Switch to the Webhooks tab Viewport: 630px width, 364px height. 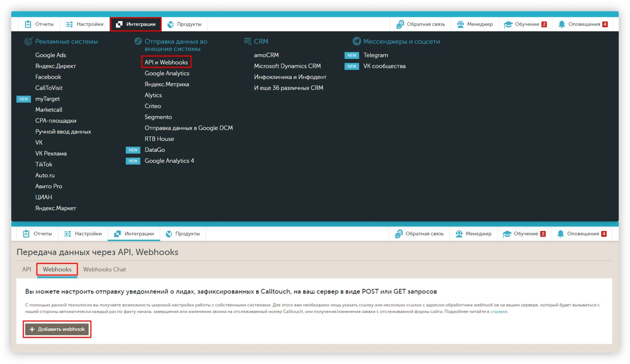pos(57,269)
